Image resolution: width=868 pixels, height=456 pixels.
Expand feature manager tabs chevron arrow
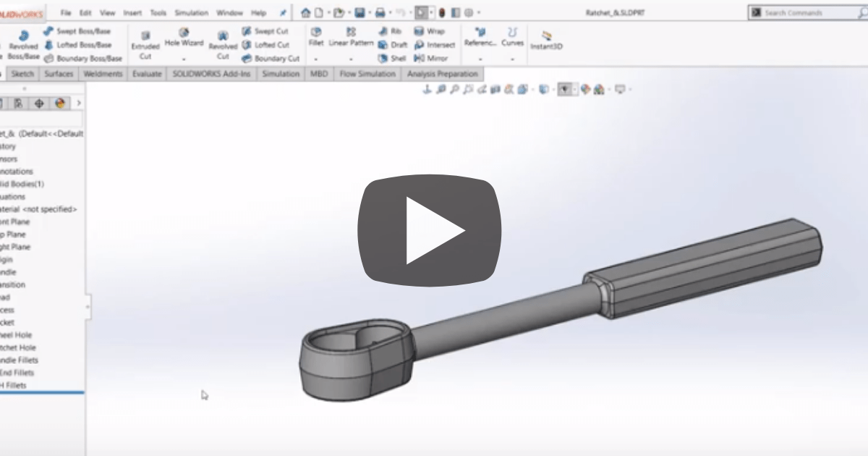point(79,104)
